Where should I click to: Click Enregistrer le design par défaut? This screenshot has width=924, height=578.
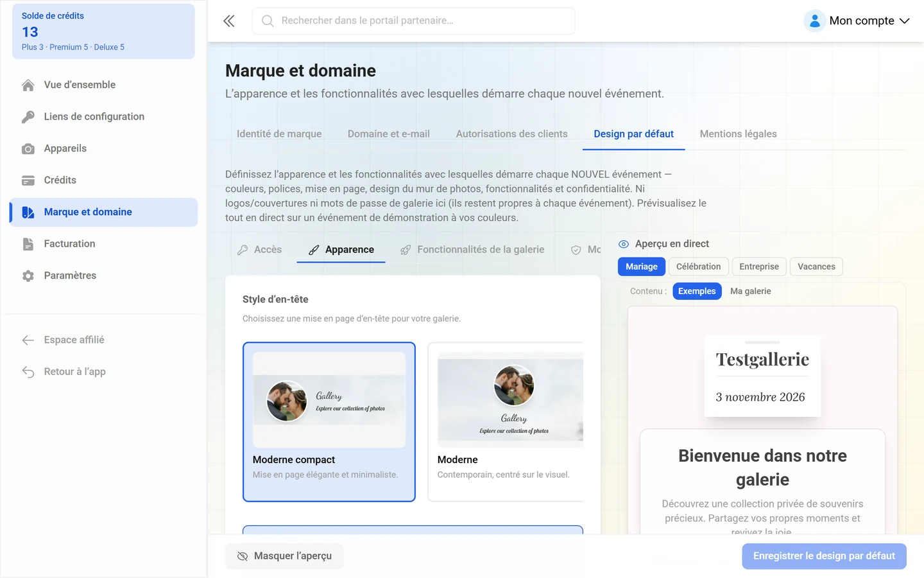824,556
